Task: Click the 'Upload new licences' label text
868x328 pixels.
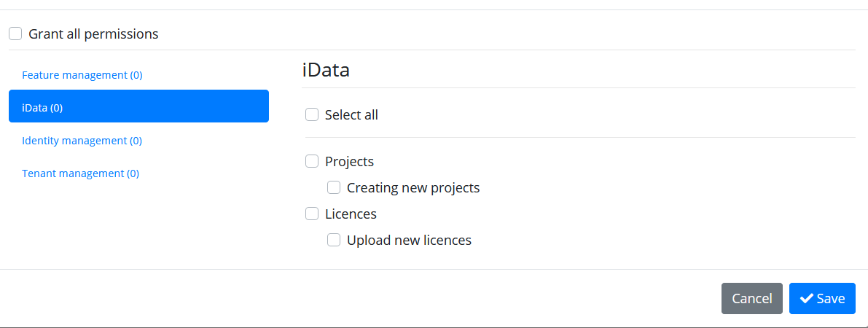Action: (x=409, y=240)
